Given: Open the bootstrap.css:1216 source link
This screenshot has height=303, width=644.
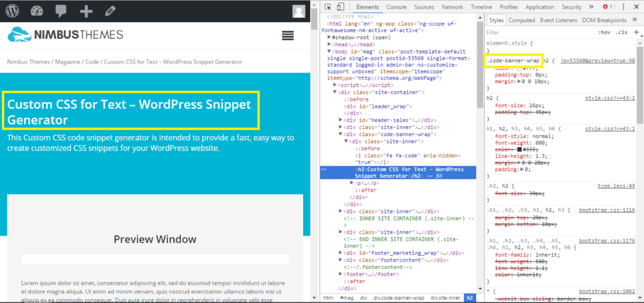Looking at the screenshot, I should tap(607, 210).
